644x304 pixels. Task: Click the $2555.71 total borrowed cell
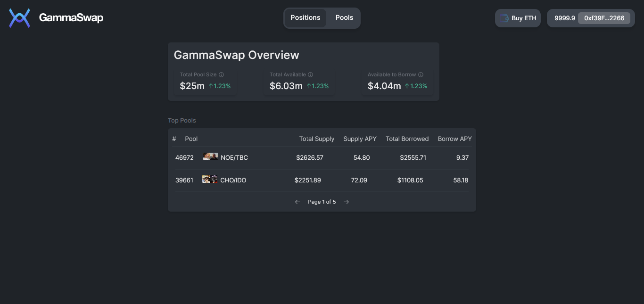413,158
